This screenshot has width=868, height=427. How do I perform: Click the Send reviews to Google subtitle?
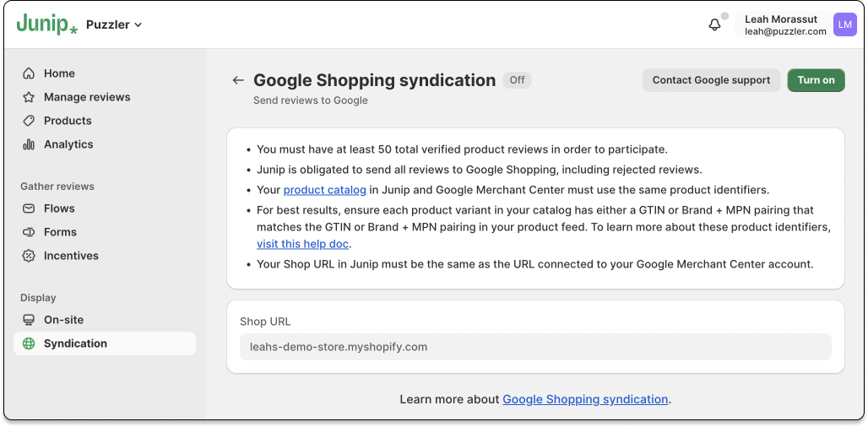(311, 100)
